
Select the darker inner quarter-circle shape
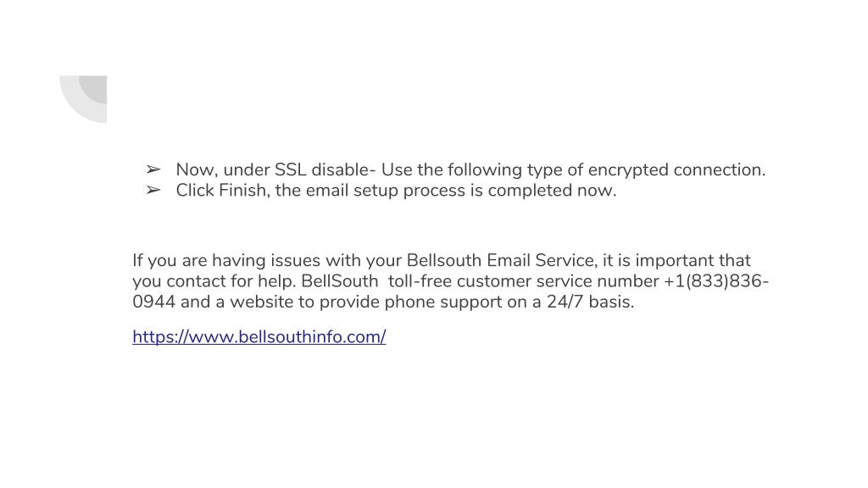(x=93, y=90)
